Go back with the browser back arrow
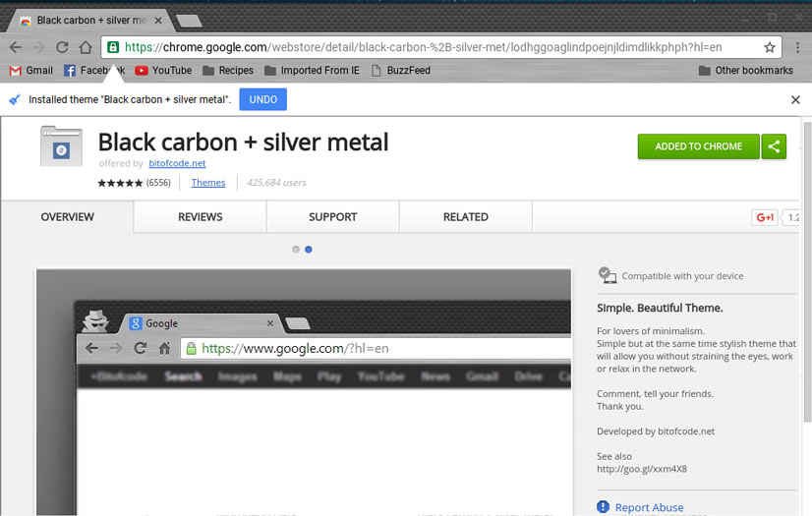Viewport: 812px width, 516px height. 16,47
